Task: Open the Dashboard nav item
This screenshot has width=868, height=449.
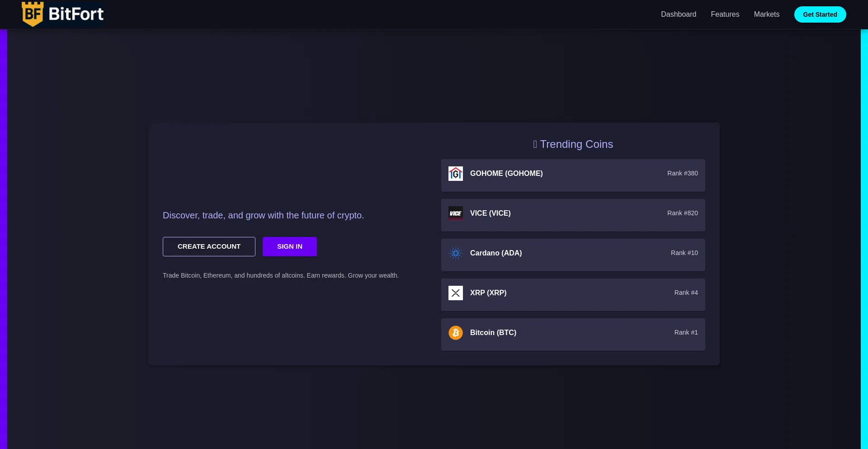Action: 679,14
